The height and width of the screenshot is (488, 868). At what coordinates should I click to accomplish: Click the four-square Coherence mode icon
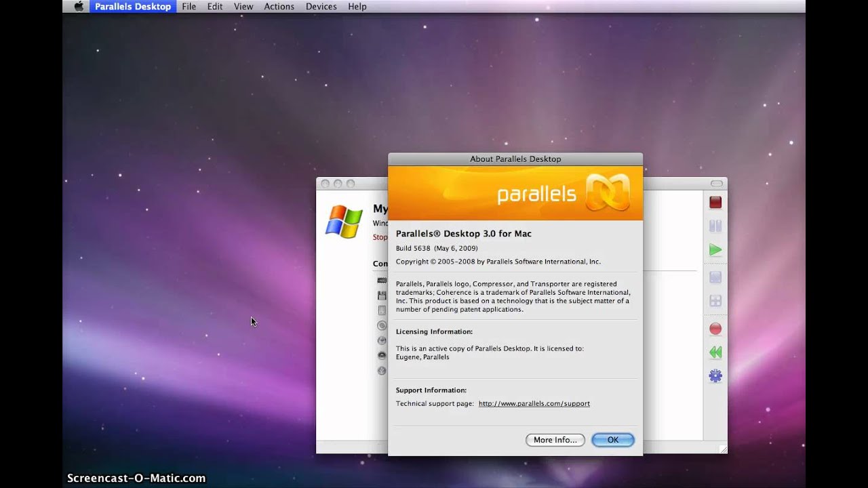(x=715, y=301)
